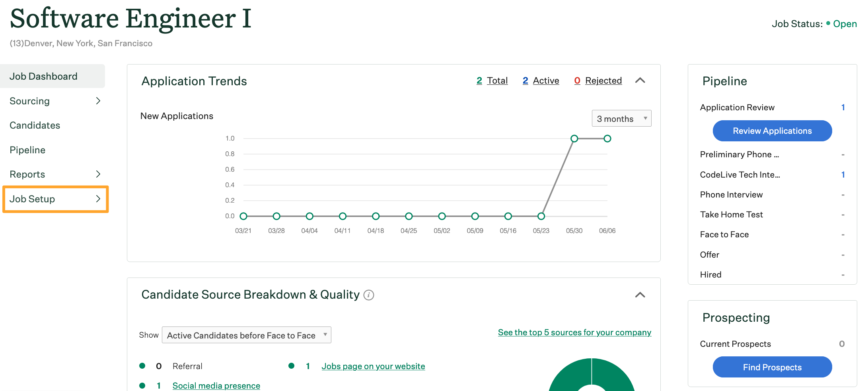Expand the Job Setup chevron arrow

(x=98, y=199)
